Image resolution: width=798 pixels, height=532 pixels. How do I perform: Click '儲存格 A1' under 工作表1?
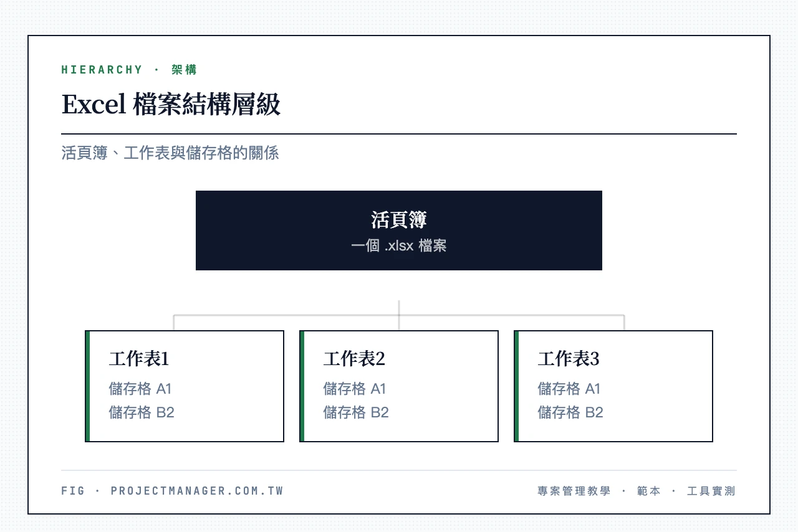click(140, 389)
